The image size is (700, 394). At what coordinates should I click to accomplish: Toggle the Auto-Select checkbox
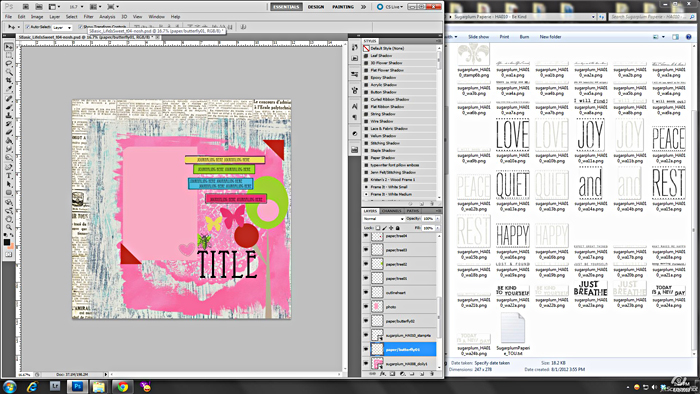point(28,27)
